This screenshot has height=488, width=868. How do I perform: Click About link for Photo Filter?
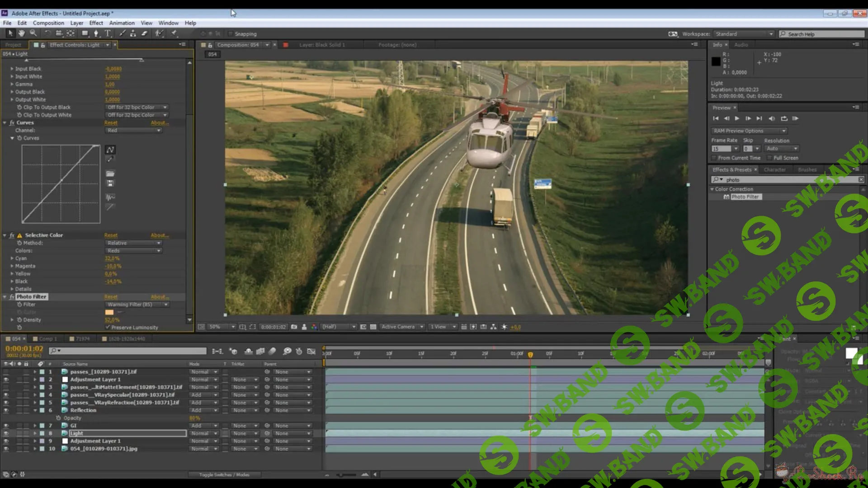click(160, 297)
